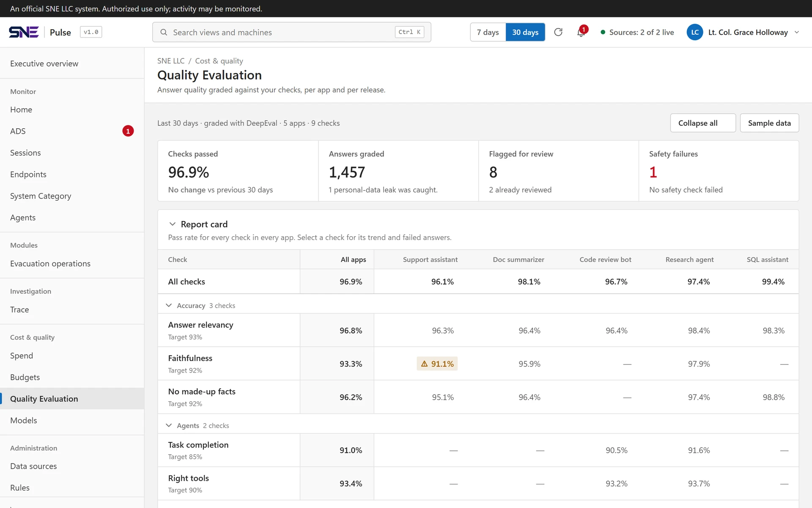
Task: Go to Home in sidebar
Action: pos(72,110)
